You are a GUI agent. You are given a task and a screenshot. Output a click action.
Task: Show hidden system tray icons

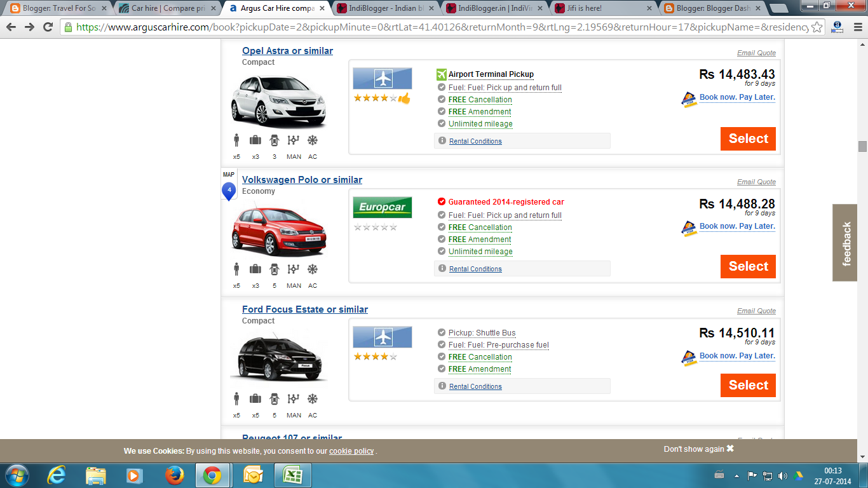click(736, 475)
